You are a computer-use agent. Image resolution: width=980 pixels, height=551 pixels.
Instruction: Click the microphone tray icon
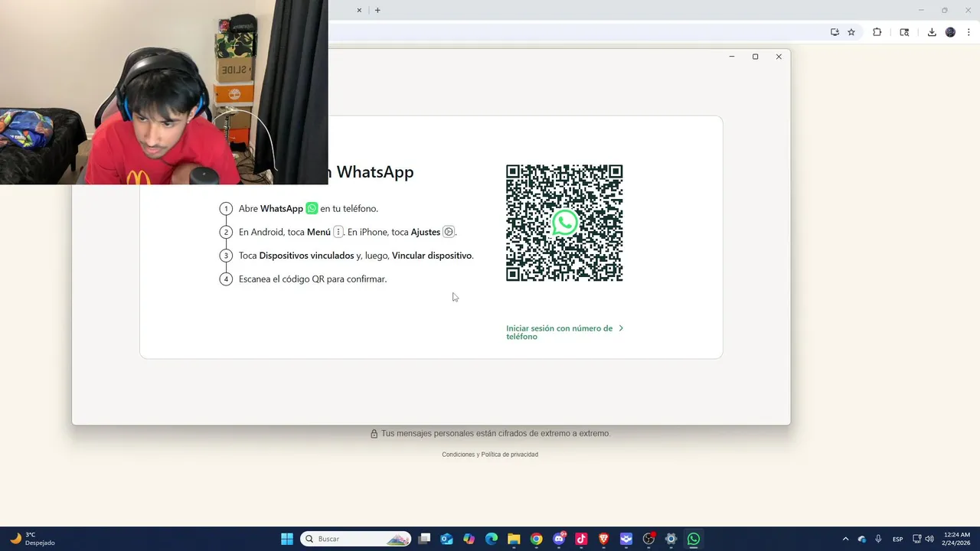tap(879, 539)
